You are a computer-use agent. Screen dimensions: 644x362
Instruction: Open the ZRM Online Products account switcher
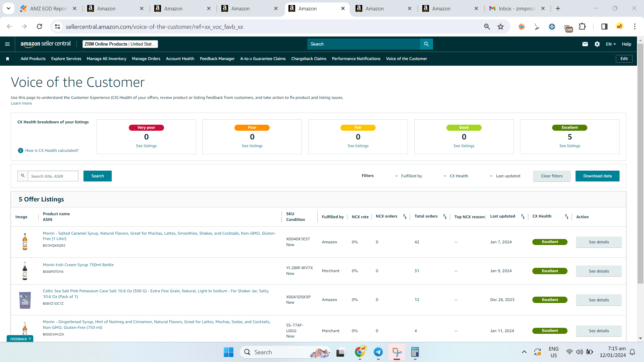[x=120, y=44]
